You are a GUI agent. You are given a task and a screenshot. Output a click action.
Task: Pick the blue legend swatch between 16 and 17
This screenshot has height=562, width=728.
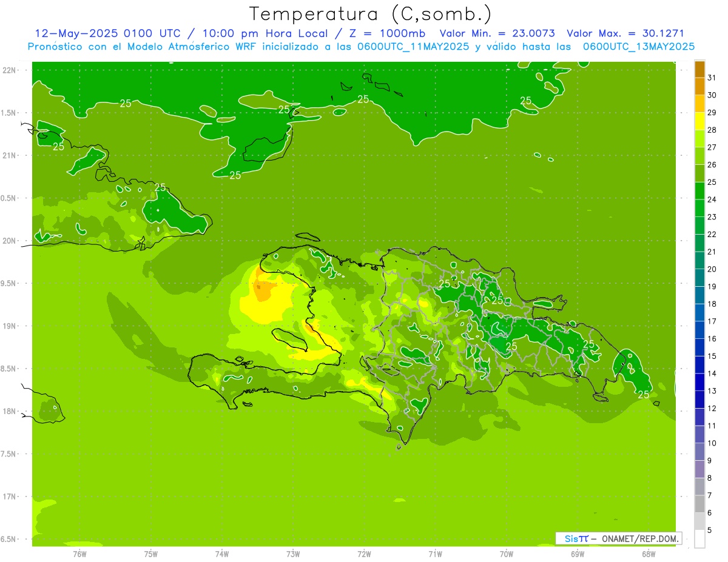[699, 330]
